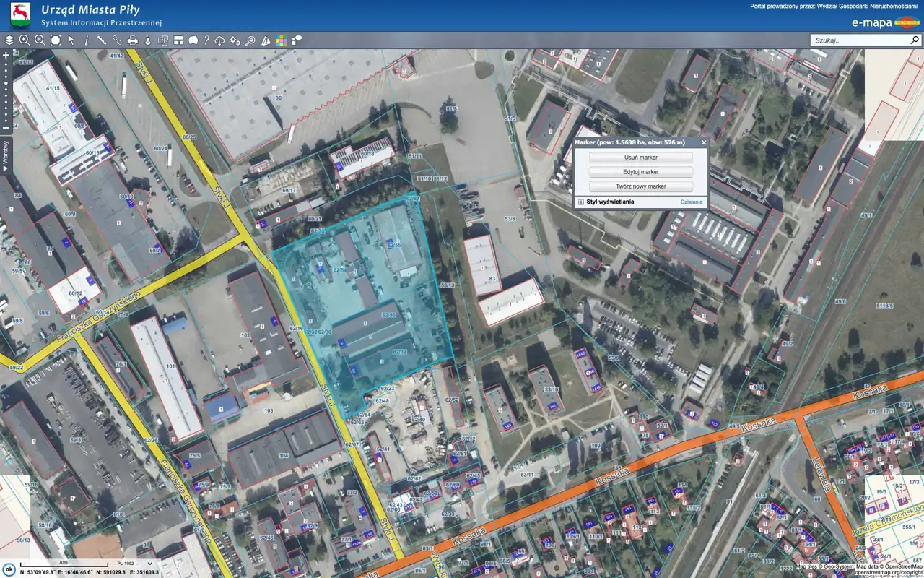
Task: Click the cloud download icon
Action: click(x=220, y=40)
